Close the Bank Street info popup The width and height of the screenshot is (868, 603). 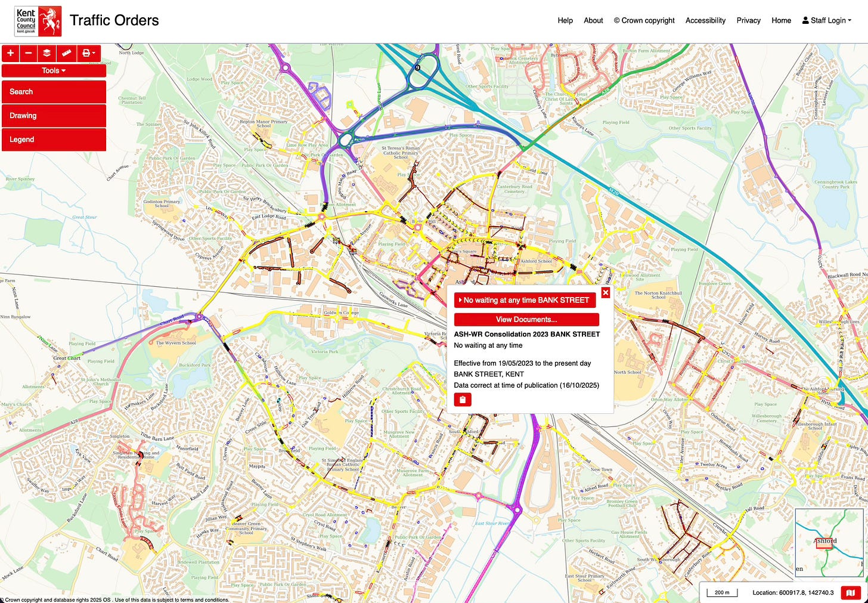pos(606,292)
